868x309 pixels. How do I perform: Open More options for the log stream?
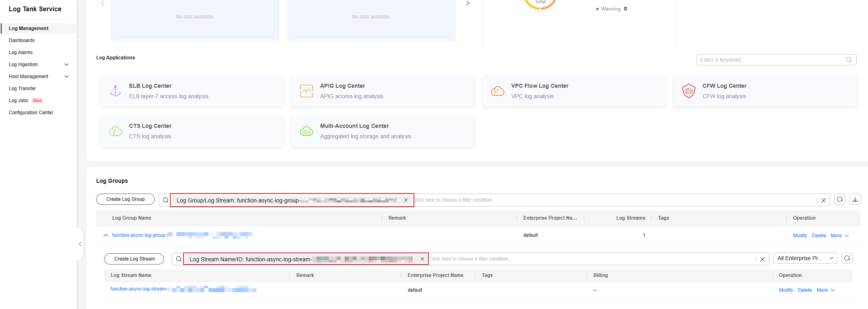(x=826, y=290)
